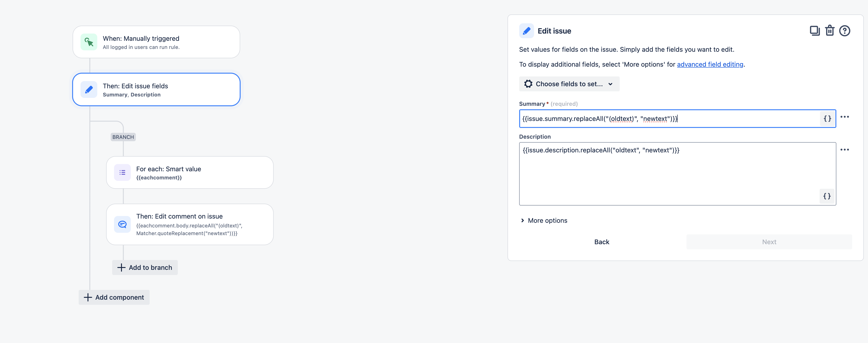868x343 pixels.
Task: Select Then: Edit issue fields step
Action: (x=156, y=90)
